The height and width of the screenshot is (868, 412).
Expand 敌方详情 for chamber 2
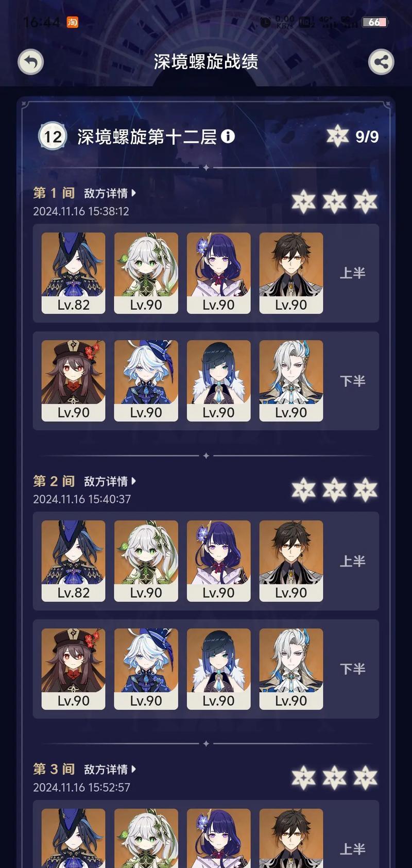[110, 481]
